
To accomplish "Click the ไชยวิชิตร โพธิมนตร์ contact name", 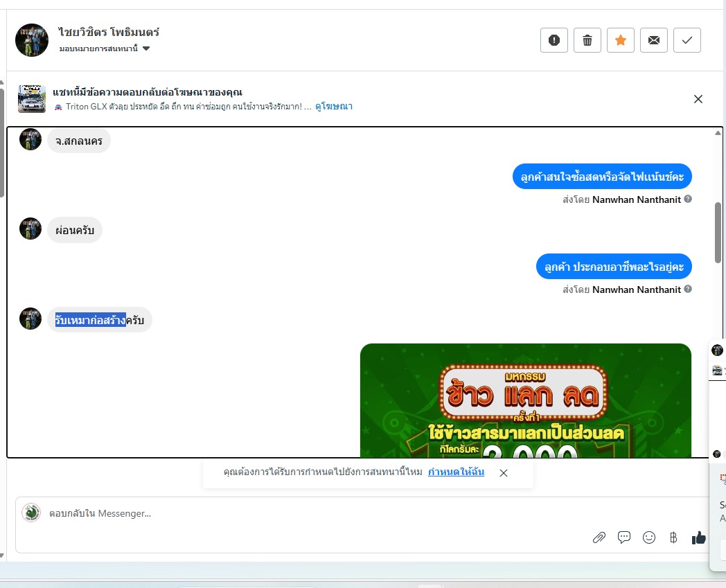I will click(x=109, y=32).
